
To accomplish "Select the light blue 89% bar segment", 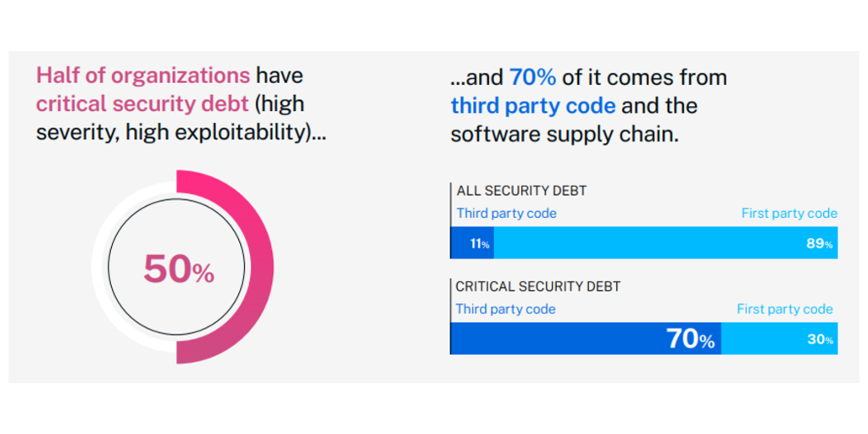I will point(665,243).
